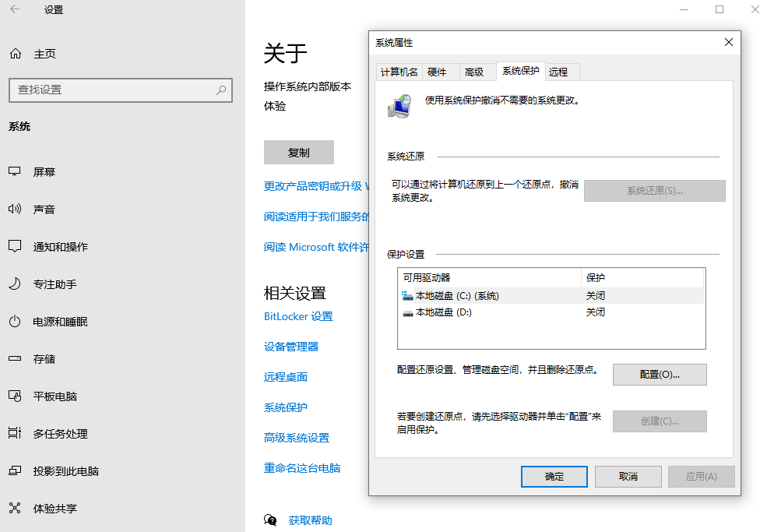Open 电源和睡眠 settings page
This screenshot has height=532, width=767.
[60, 322]
